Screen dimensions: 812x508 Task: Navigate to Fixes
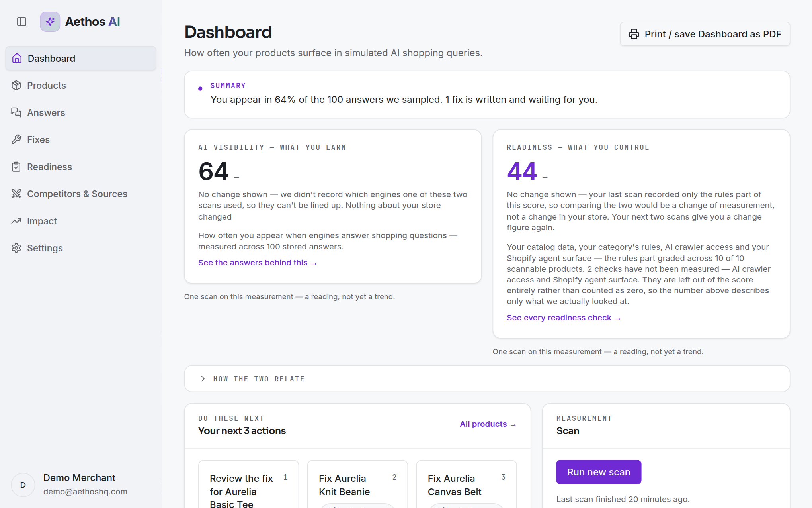[x=81, y=140]
